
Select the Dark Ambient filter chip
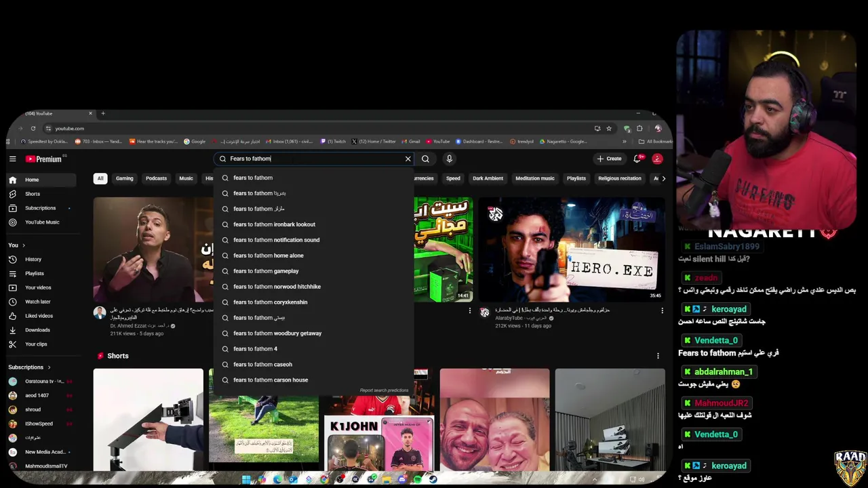488,178
